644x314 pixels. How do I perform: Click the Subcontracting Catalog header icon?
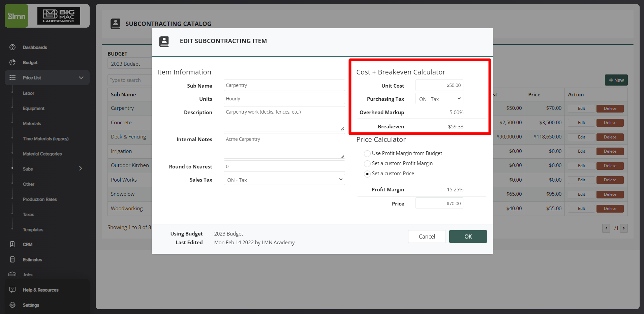tap(115, 24)
